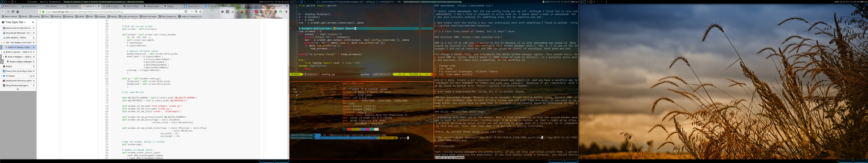Toggle the Firefox sidebar icon
This screenshot has height=163, width=868.
click(227, 12)
